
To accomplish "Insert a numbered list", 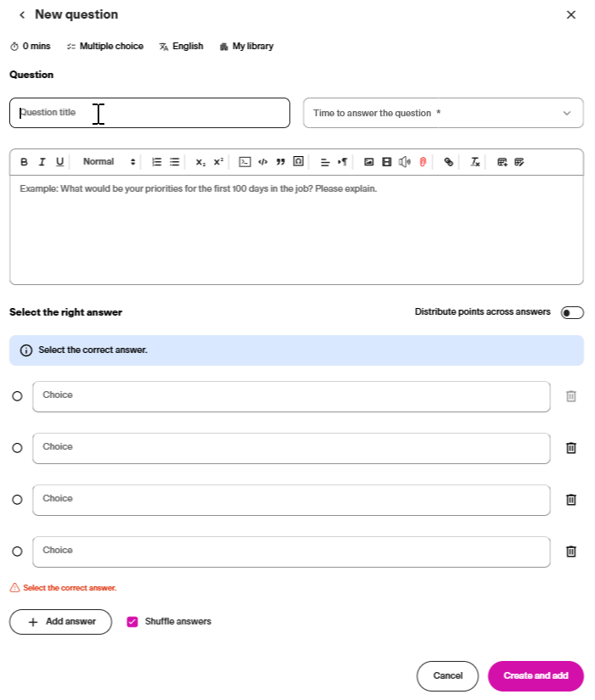I will [x=156, y=162].
